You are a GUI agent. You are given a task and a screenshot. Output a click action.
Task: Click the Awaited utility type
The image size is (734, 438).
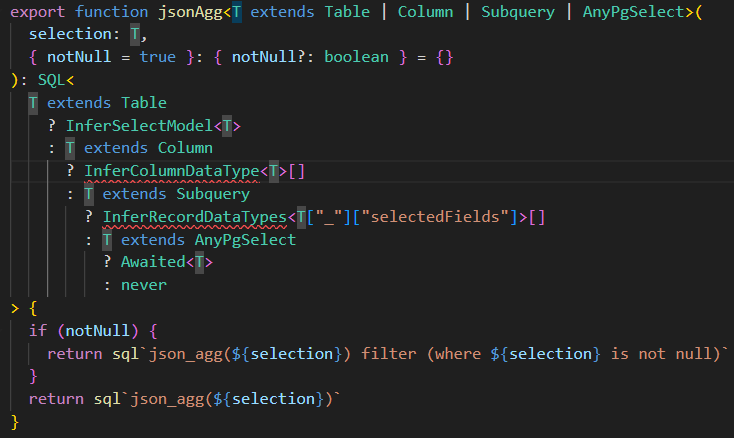(x=154, y=262)
